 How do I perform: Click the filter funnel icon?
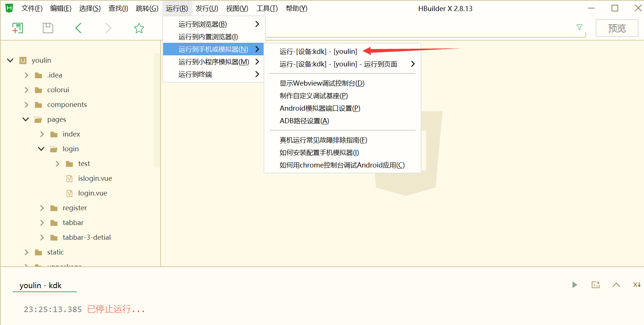[579, 27]
